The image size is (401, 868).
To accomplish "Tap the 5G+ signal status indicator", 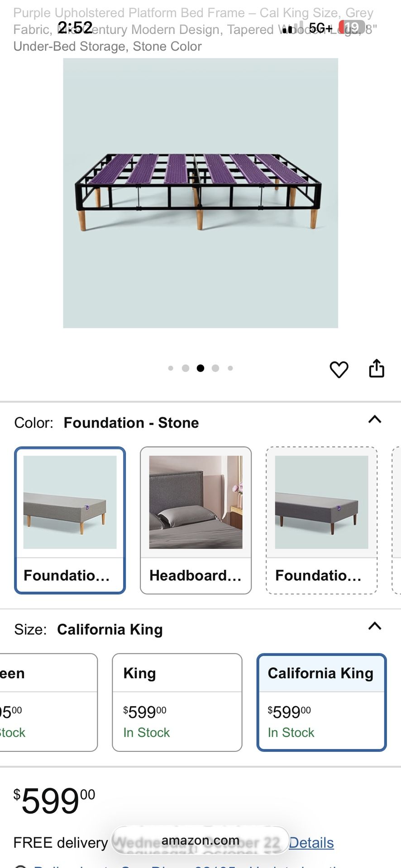I will 320,28.
